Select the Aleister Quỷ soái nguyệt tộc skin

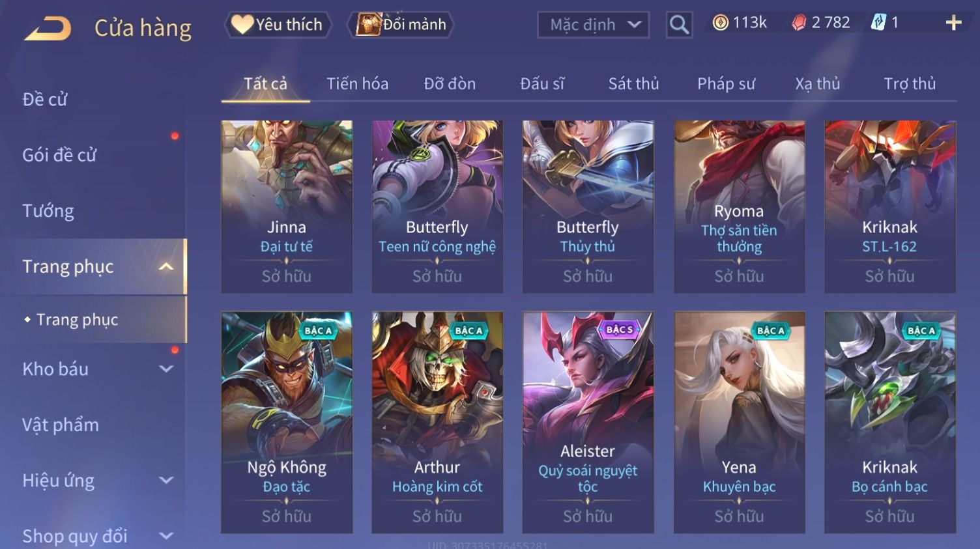tap(588, 423)
